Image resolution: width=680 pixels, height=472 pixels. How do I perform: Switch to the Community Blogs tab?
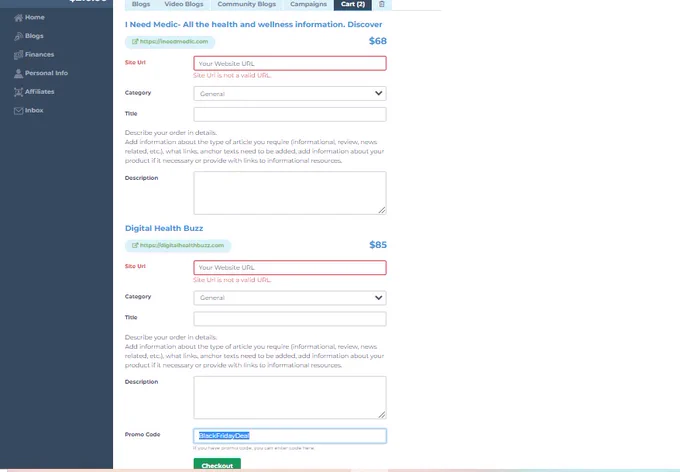tap(246, 4)
